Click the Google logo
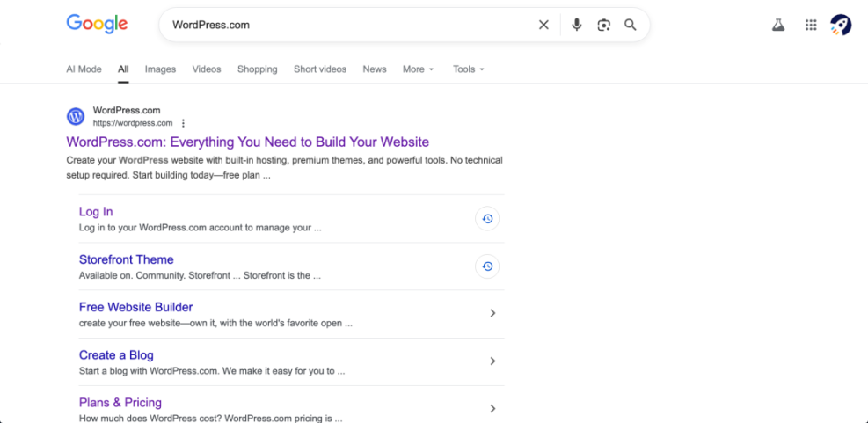 click(x=97, y=24)
